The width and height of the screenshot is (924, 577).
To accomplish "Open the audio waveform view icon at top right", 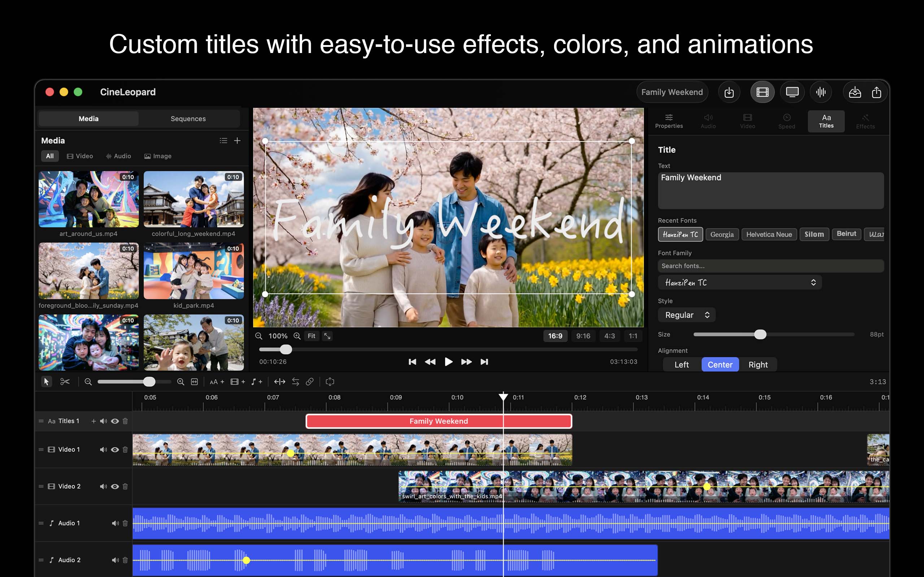I will click(x=821, y=92).
